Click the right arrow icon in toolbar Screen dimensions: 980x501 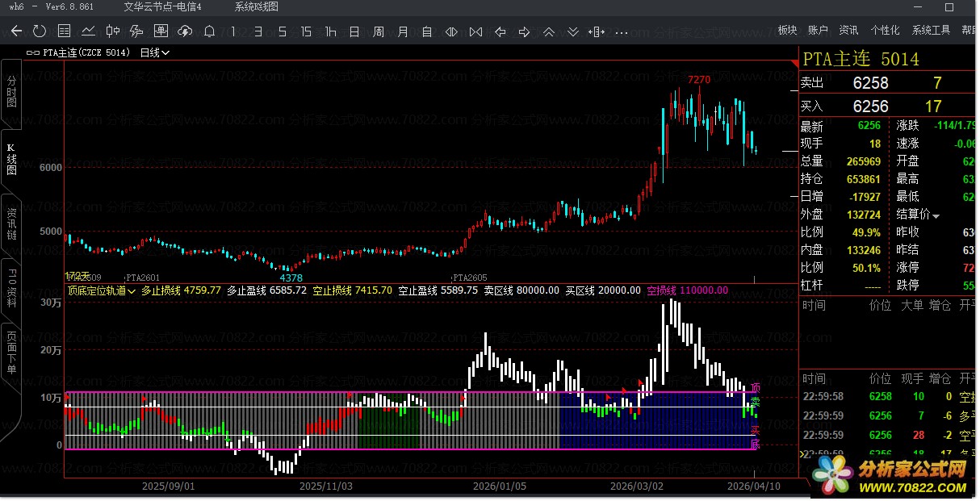525,32
